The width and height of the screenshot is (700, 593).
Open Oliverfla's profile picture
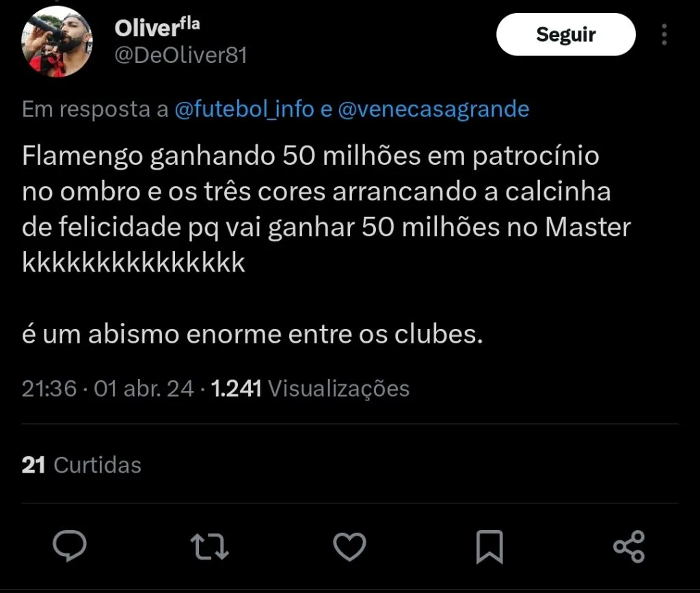pyautogui.click(x=57, y=42)
